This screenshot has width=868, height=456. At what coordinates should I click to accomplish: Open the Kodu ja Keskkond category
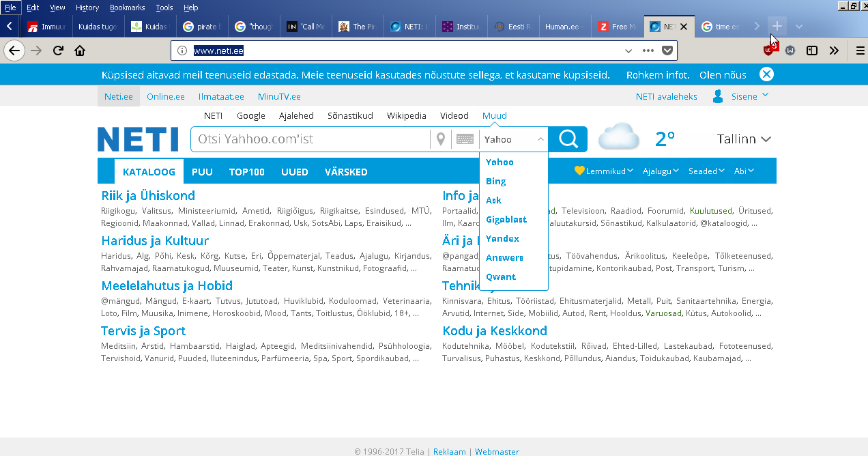click(x=495, y=331)
